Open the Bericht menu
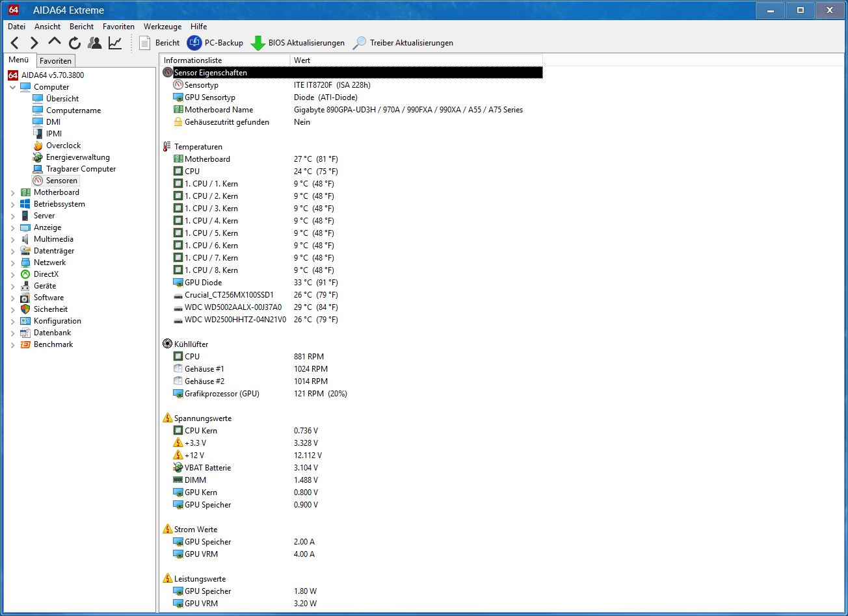The width and height of the screenshot is (848, 616). (x=82, y=27)
